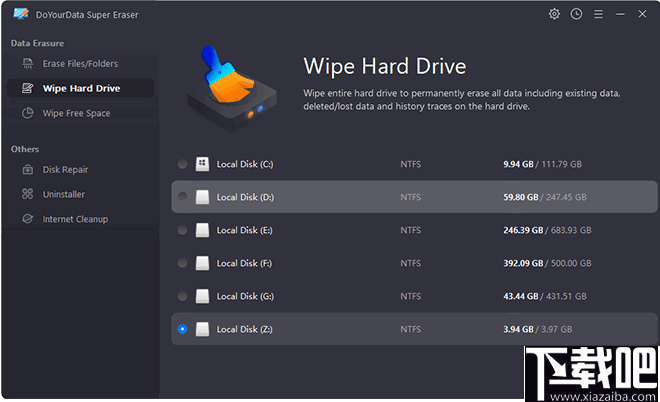Click the Local Disk (F:) label
This screenshot has width=660, height=402.
[244, 264]
